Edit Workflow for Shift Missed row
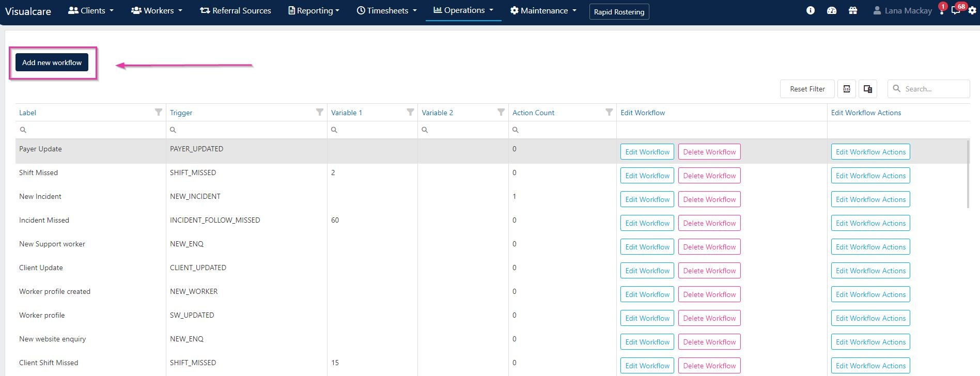 pyautogui.click(x=647, y=176)
